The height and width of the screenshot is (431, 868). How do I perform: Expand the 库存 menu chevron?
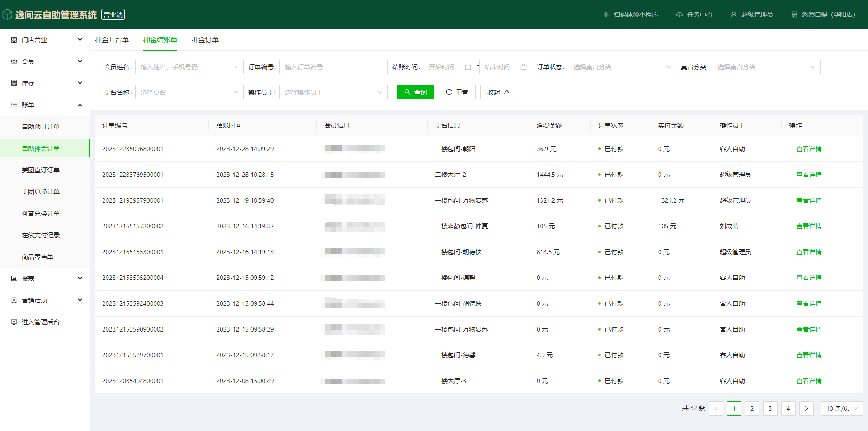click(x=80, y=83)
